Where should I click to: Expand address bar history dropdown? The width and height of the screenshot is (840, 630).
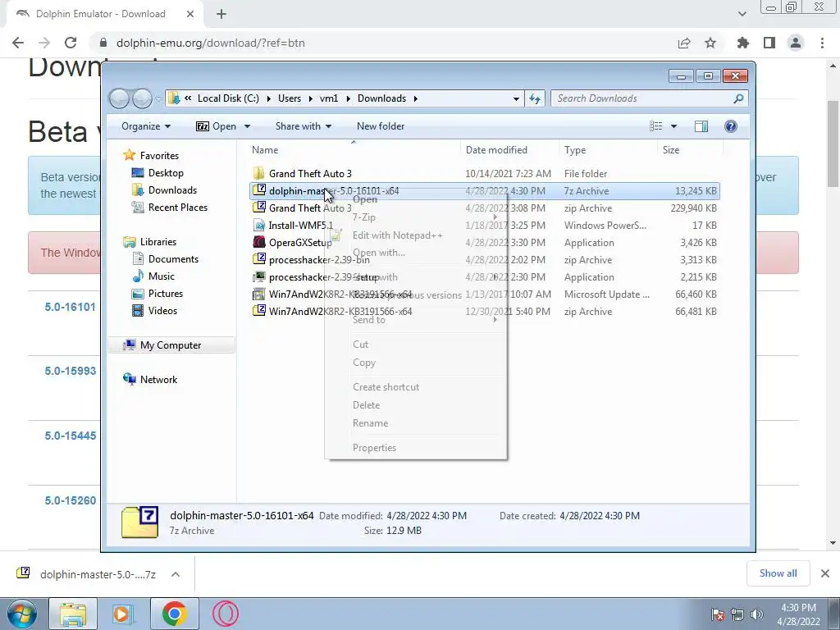tap(516, 99)
